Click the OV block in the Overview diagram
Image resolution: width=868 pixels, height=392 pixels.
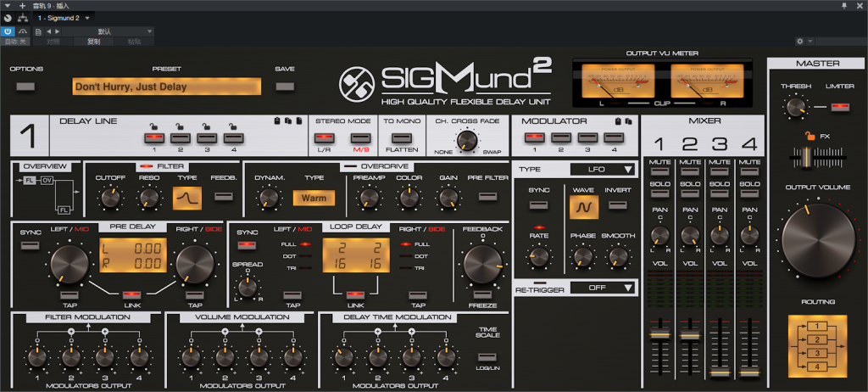click(47, 180)
